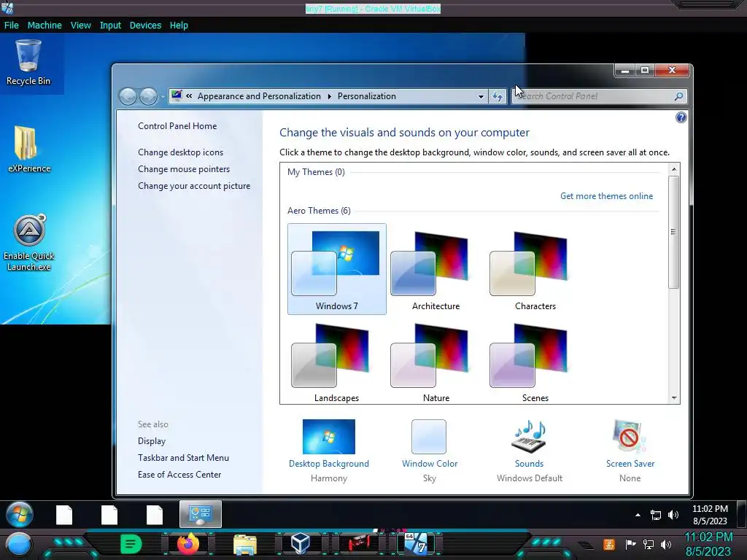Image resolution: width=747 pixels, height=560 pixels.
Task: Click the themes list scroll down arrow
Action: [x=673, y=398]
